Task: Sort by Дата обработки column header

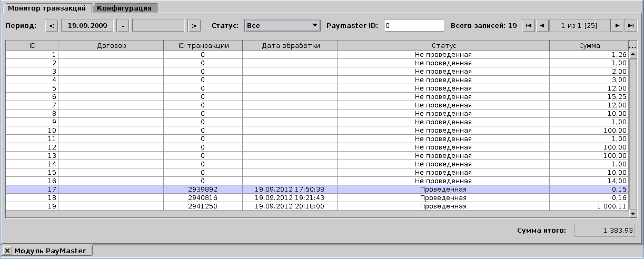Action: click(290, 46)
